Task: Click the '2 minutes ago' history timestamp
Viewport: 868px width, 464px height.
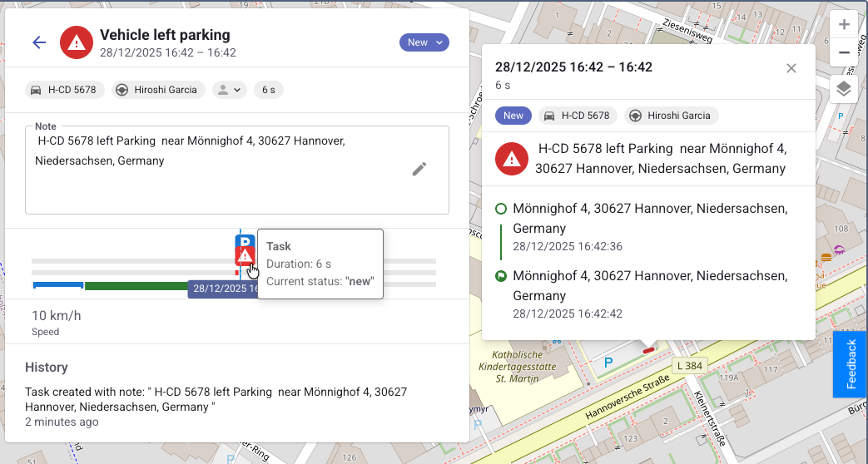Action: click(62, 422)
